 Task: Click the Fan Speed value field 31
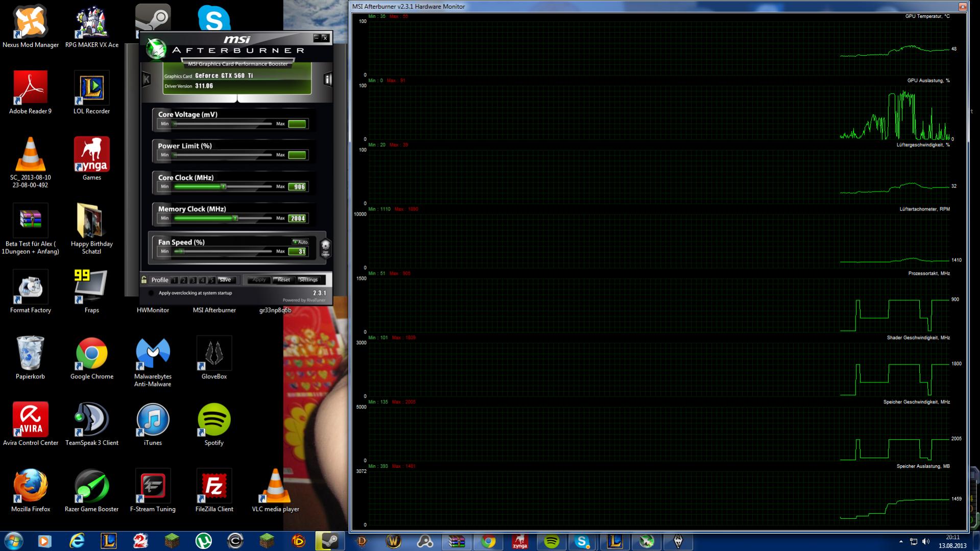point(297,252)
